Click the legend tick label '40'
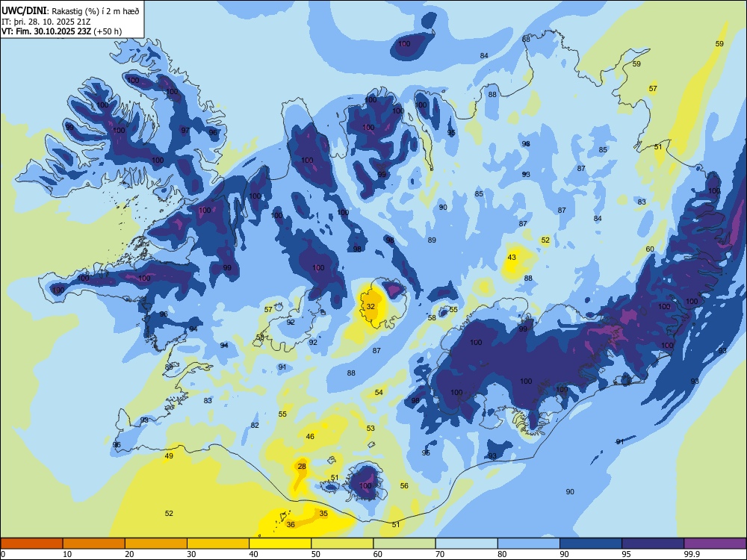The image size is (747, 560). 254,554
